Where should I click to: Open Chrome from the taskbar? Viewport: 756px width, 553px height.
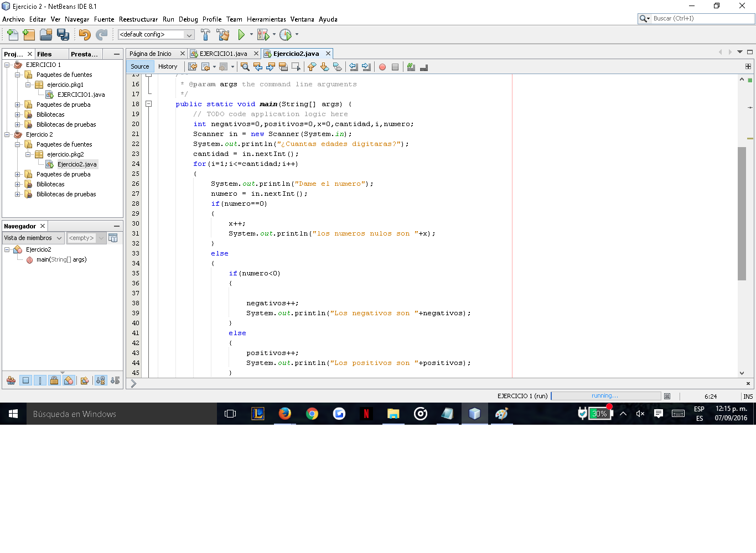tap(312, 414)
